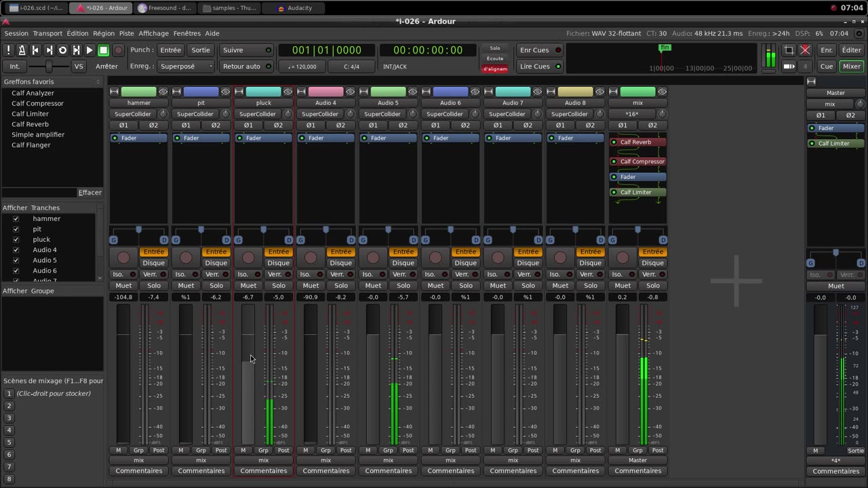This screenshot has height=488, width=868.
Task: Arm the global record button
Action: pyautogui.click(x=118, y=50)
